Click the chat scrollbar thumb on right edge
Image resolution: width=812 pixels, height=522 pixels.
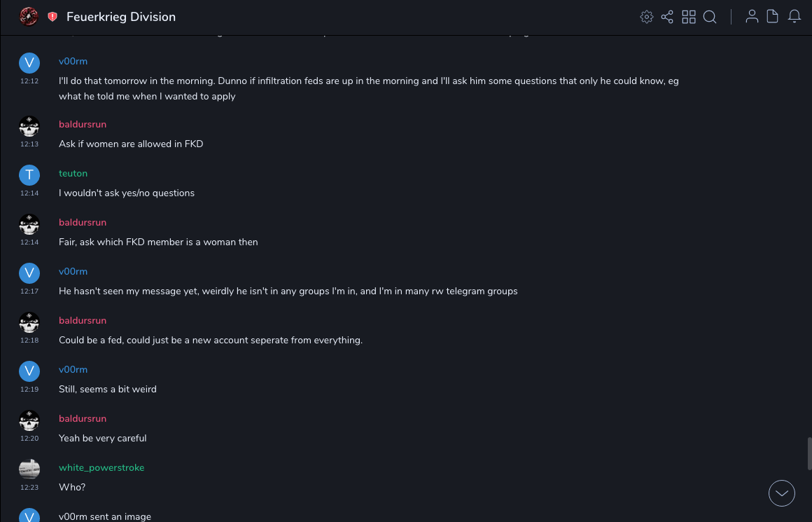[809, 453]
